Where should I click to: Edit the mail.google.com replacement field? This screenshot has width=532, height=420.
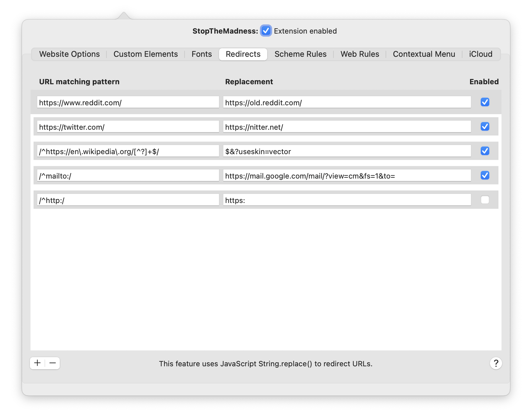click(347, 176)
